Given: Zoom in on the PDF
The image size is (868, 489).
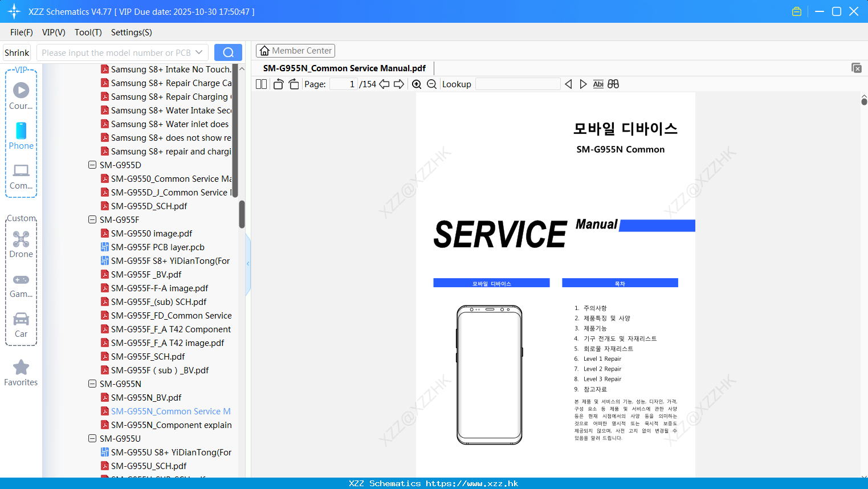Looking at the screenshot, I should 417,84.
